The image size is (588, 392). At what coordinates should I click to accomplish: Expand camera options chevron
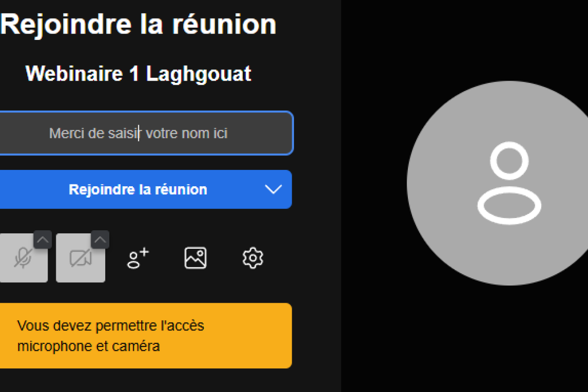(x=100, y=240)
